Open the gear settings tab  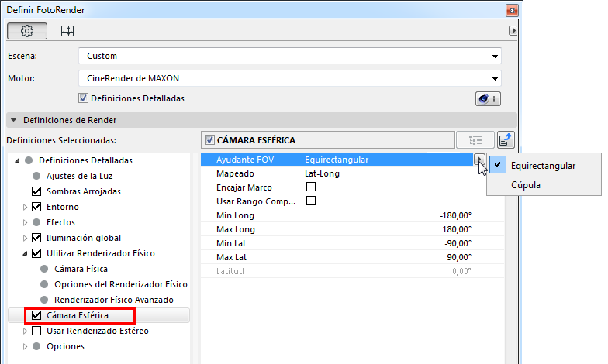(27, 31)
